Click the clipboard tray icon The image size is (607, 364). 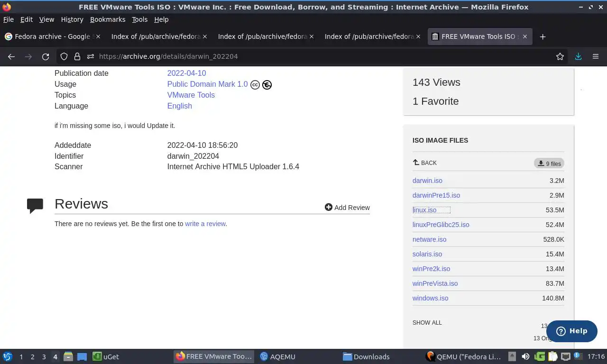pyautogui.click(x=553, y=356)
